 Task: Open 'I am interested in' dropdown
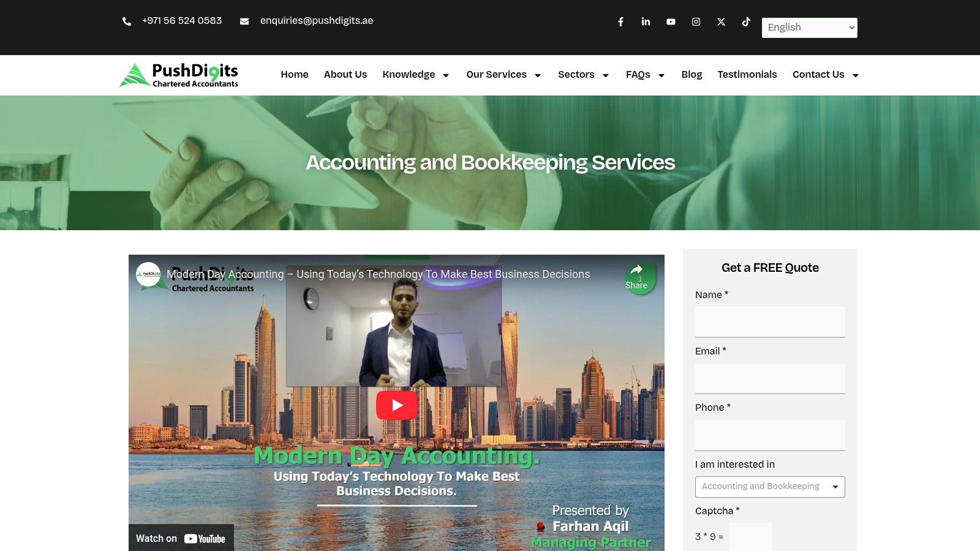(x=770, y=487)
